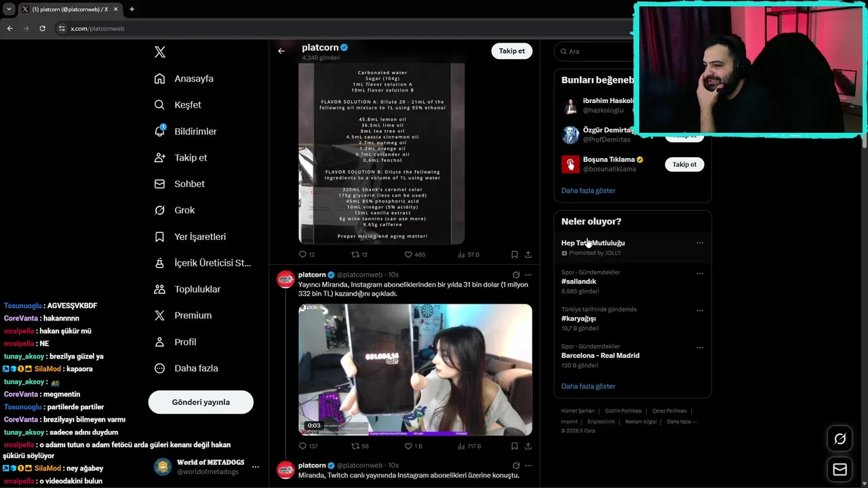Reload page in browser toolbar
Screen dimensions: 868x488
(42, 28)
